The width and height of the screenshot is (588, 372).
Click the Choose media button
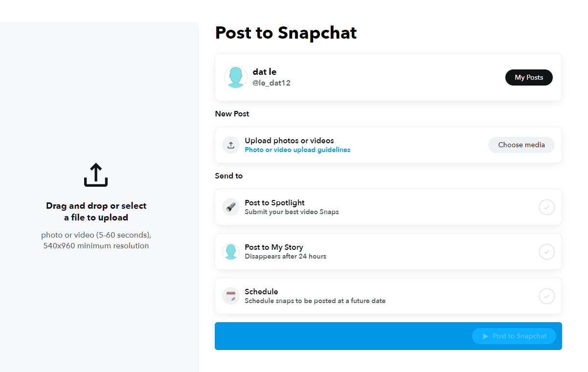tap(521, 145)
